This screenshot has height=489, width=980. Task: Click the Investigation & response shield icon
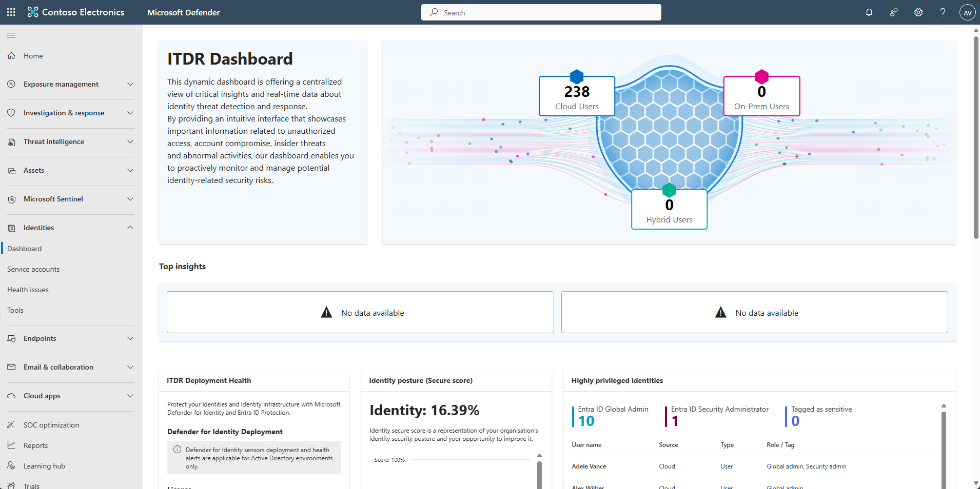pyautogui.click(x=11, y=113)
